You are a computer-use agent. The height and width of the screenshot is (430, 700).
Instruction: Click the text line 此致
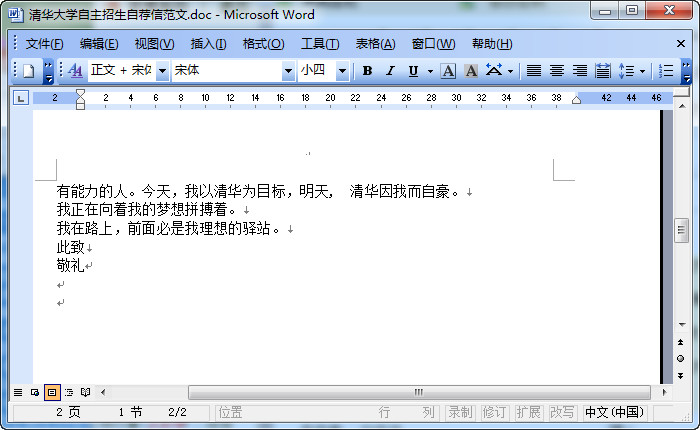tap(71, 247)
